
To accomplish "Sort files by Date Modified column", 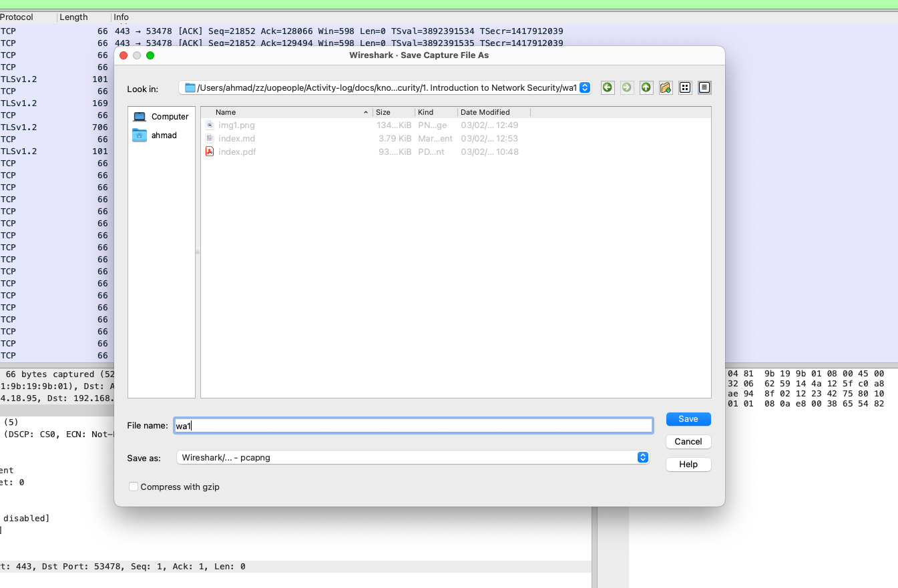I will pyautogui.click(x=494, y=112).
